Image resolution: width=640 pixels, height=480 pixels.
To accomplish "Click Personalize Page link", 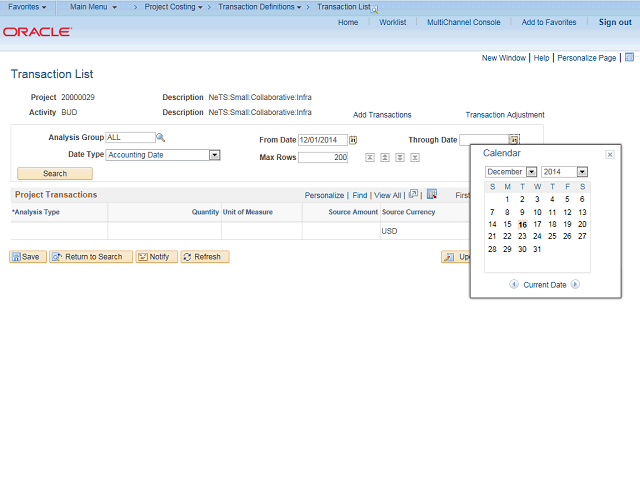I will coord(587,58).
